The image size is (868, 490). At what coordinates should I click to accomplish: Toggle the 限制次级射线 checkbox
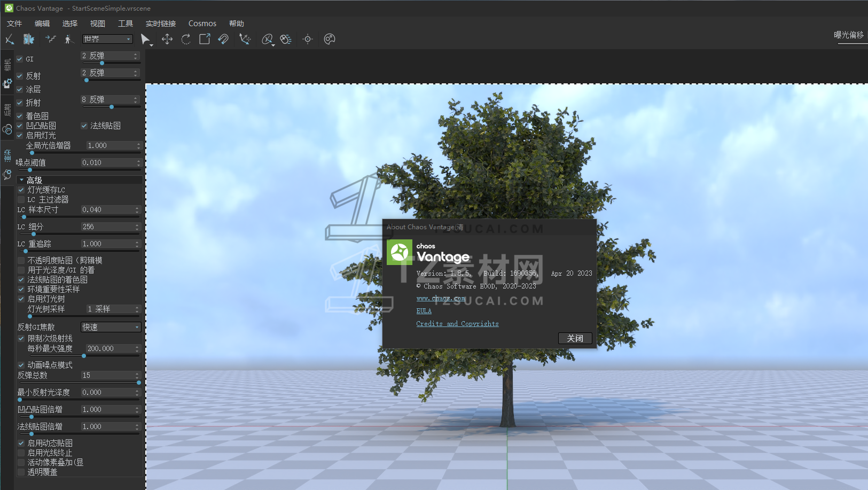click(x=21, y=338)
